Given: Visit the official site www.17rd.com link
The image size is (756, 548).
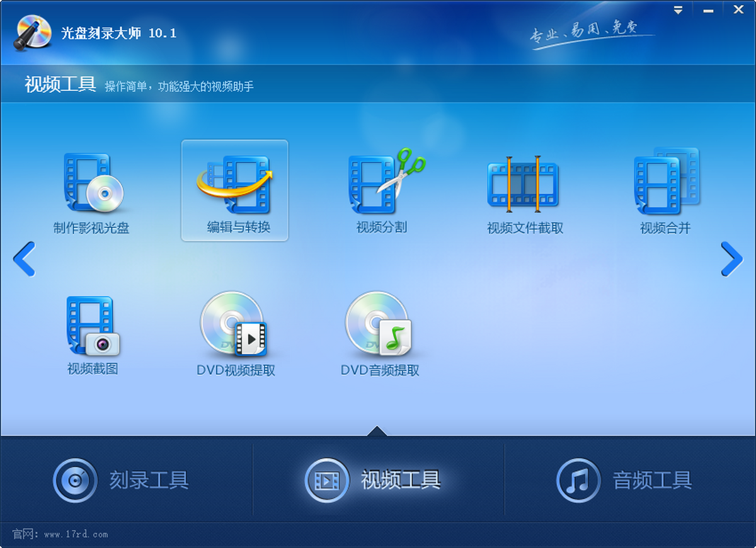Looking at the screenshot, I should [x=76, y=534].
